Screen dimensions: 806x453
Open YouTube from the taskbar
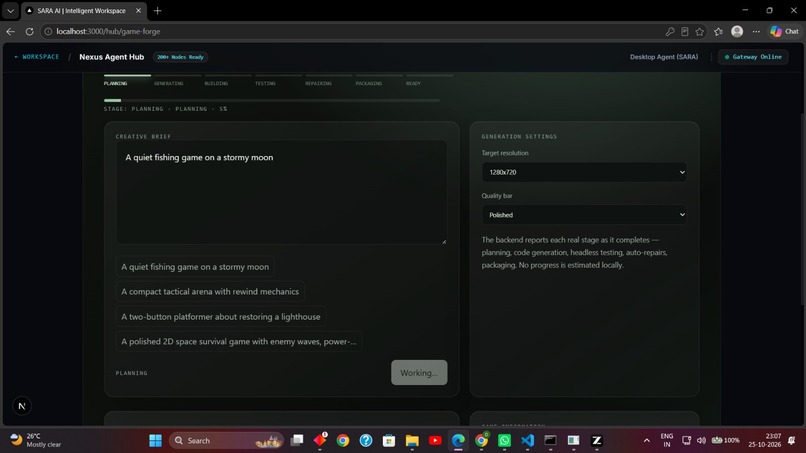435,441
